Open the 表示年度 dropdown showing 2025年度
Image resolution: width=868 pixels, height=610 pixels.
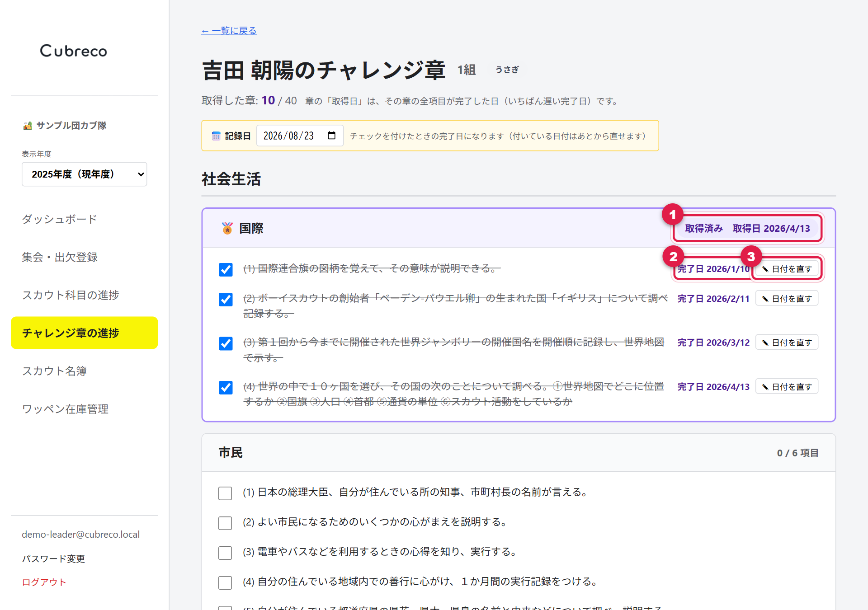[85, 174]
